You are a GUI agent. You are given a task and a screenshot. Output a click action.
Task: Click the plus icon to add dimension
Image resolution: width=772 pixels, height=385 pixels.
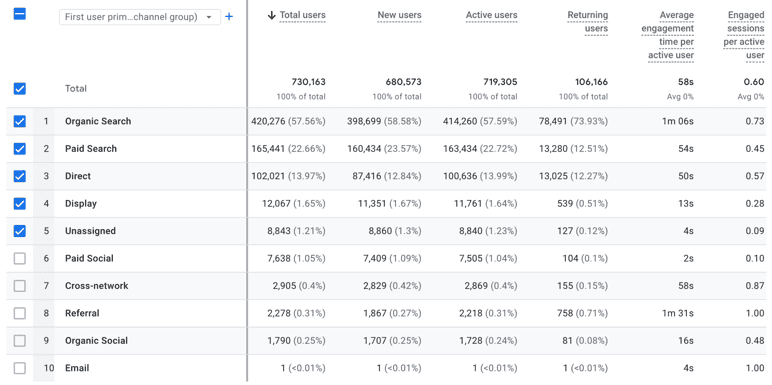[229, 17]
